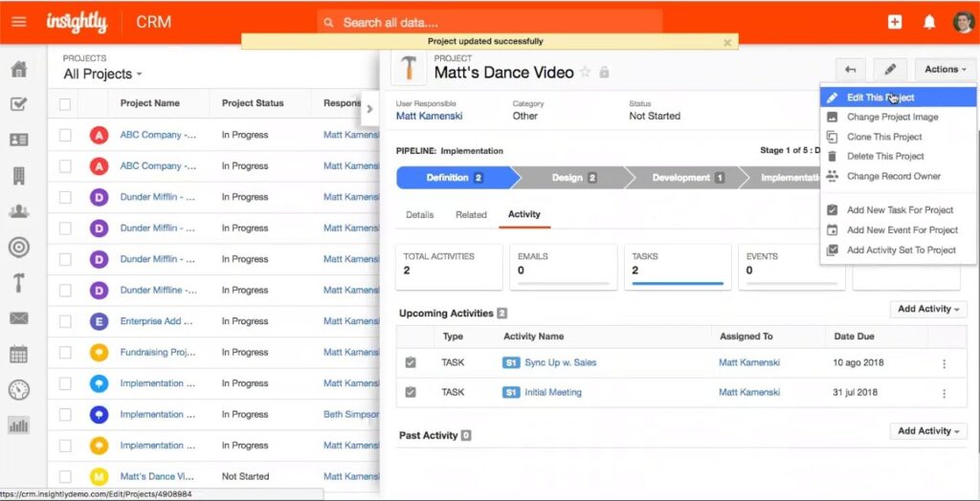Open the Calendar icon in sidebar
This screenshot has width=980, height=501.
(18, 355)
